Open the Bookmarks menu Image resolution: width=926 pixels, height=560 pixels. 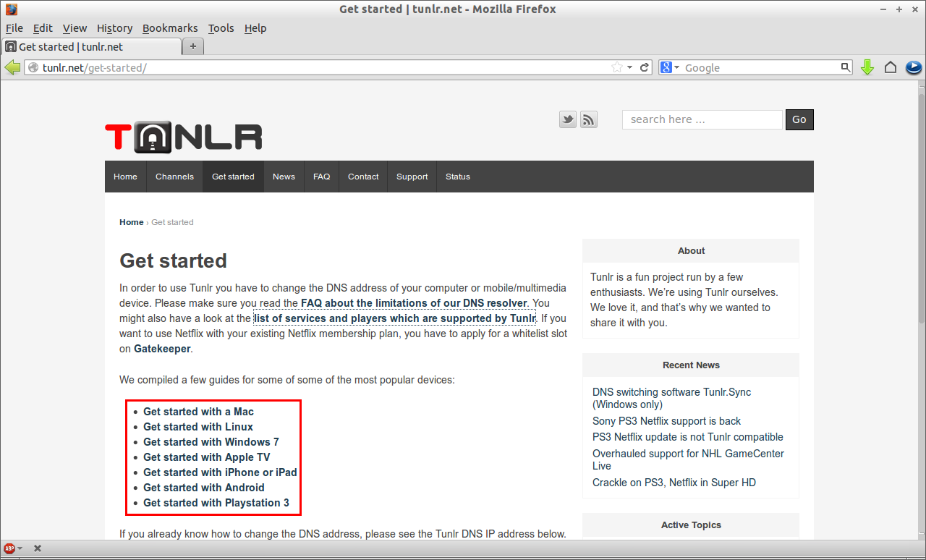pyautogui.click(x=170, y=28)
